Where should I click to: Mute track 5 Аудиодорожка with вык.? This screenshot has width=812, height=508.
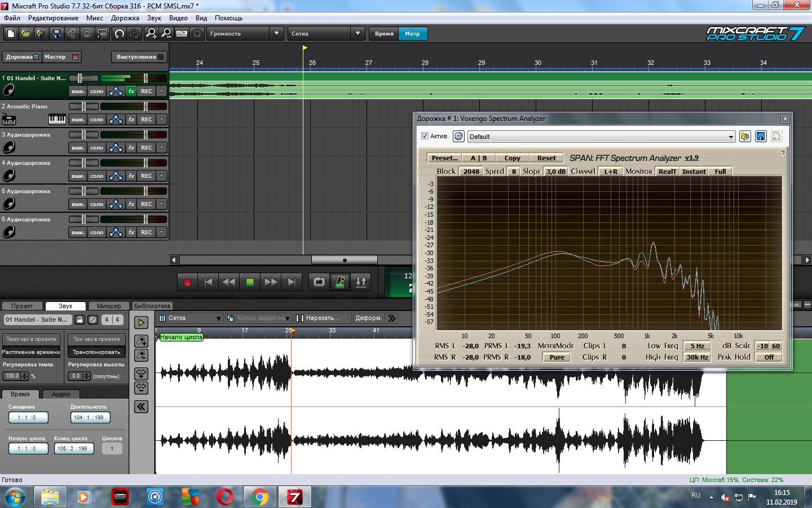click(78, 204)
